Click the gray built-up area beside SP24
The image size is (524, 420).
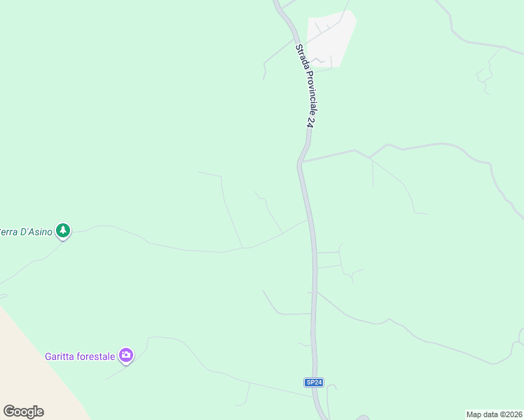[331, 39]
